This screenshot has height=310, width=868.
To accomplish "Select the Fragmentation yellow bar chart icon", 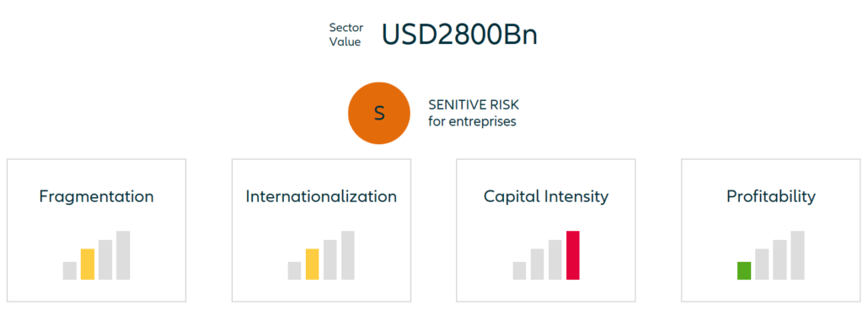I will pyautogui.click(x=88, y=264).
